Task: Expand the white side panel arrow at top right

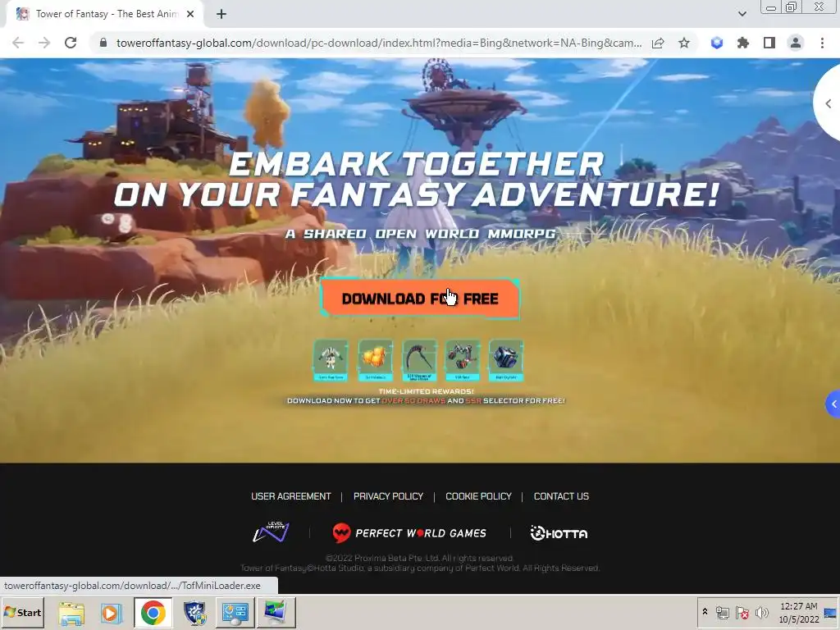Action: [829, 103]
